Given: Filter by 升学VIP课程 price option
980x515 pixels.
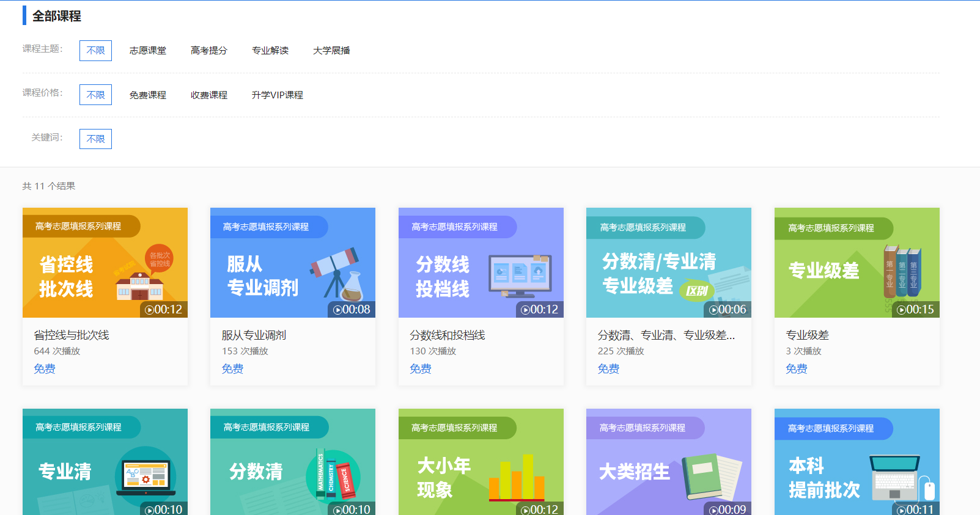Looking at the screenshot, I should (x=278, y=95).
